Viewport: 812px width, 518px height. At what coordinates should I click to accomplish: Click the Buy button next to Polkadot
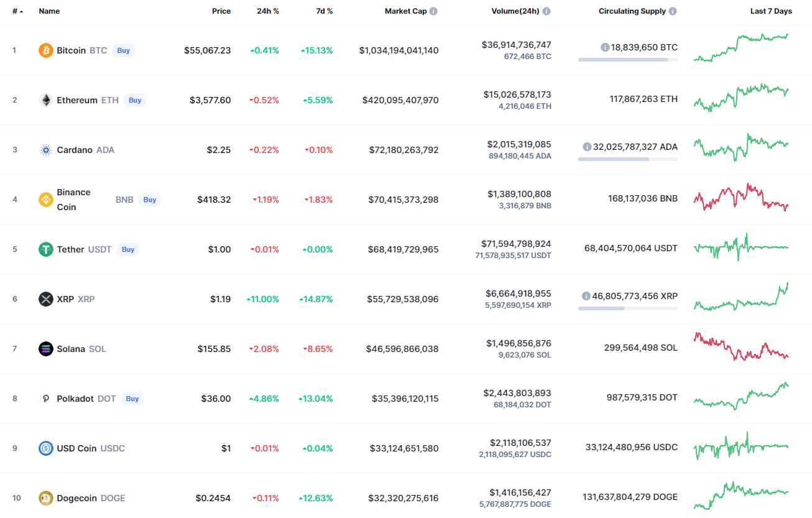(132, 399)
